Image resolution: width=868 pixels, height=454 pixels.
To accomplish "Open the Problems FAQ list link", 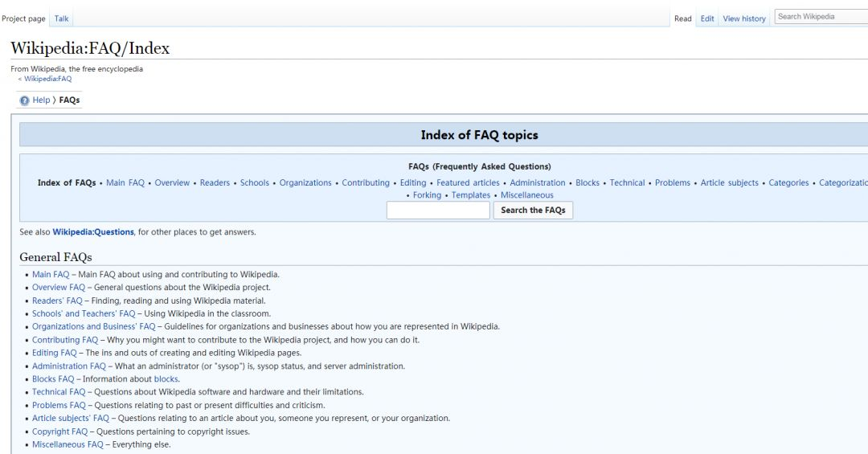I will [x=59, y=405].
